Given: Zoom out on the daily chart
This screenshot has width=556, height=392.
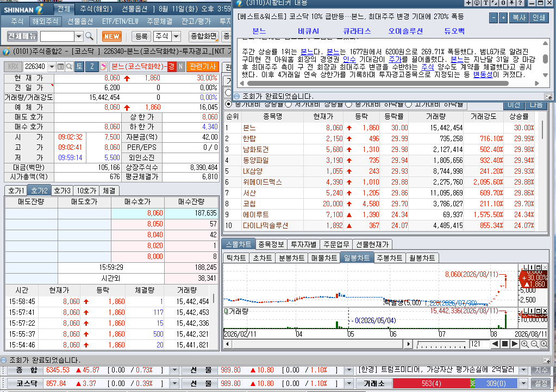Looking at the screenshot, I should [534, 344].
